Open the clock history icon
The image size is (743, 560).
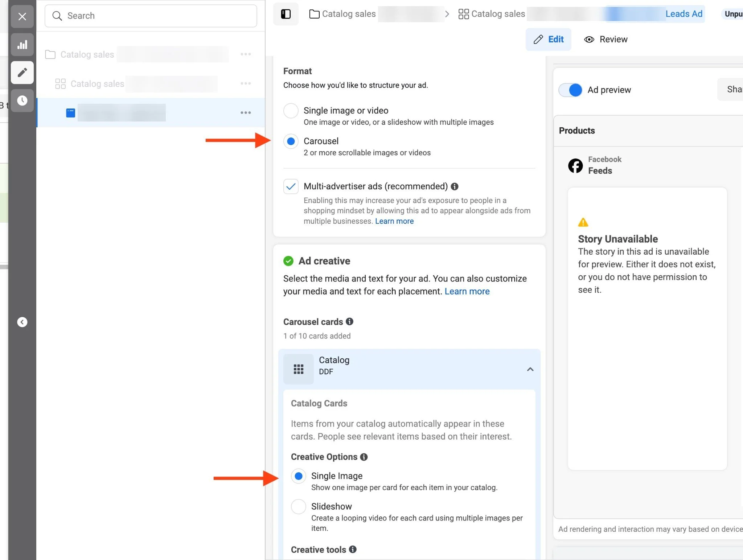coord(22,100)
